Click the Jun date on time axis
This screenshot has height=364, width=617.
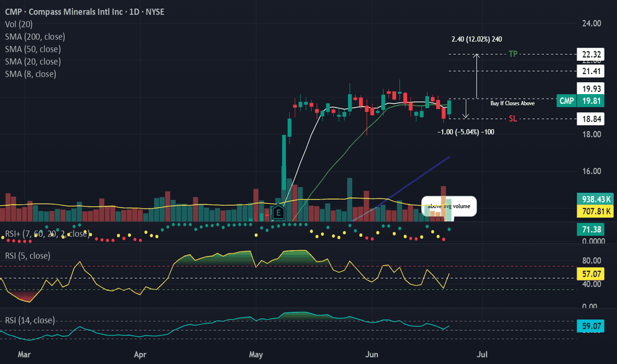coord(371,355)
